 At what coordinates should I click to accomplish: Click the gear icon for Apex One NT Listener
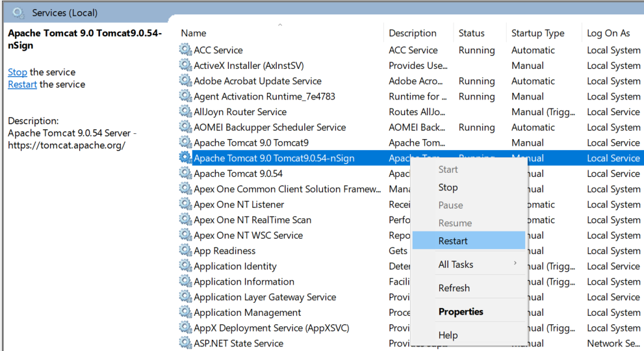click(x=186, y=204)
